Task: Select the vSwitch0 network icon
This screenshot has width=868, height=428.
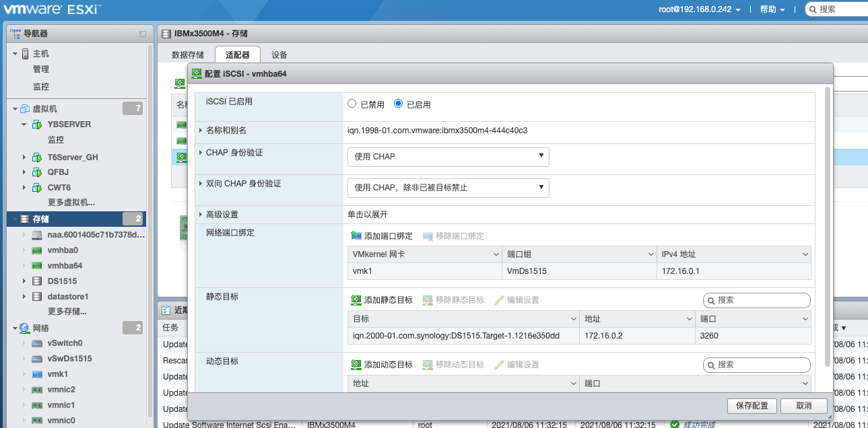Action: tap(38, 343)
